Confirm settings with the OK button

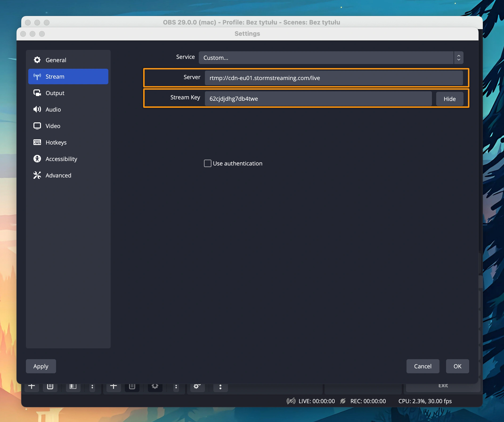tap(457, 366)
